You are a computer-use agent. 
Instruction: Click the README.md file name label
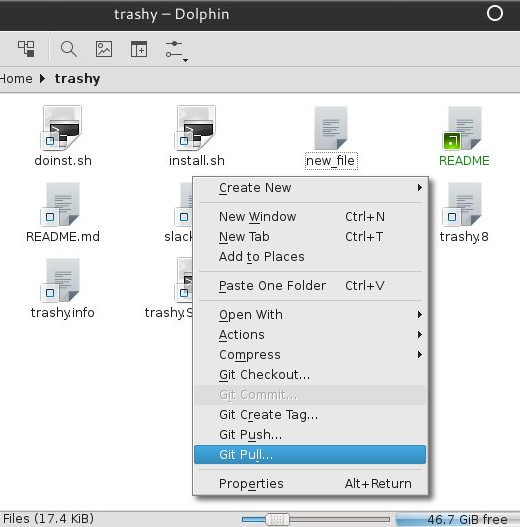[x=63, y=237]
